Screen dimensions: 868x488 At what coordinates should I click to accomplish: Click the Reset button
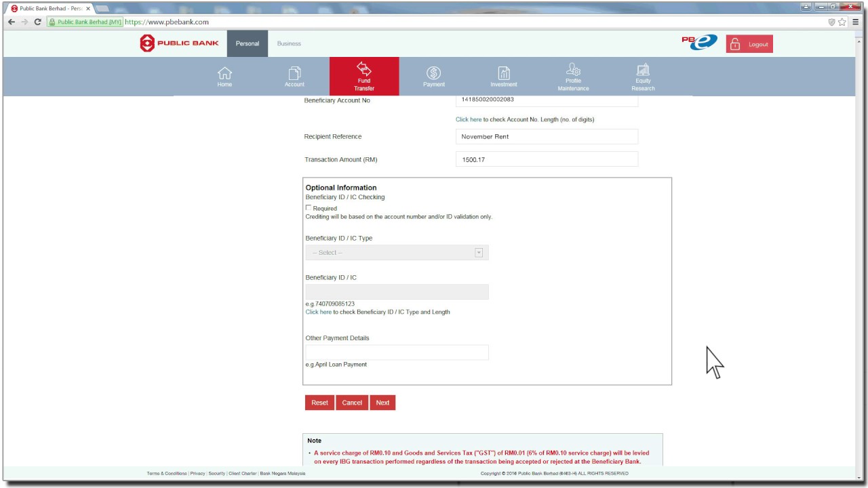[319, 403]
